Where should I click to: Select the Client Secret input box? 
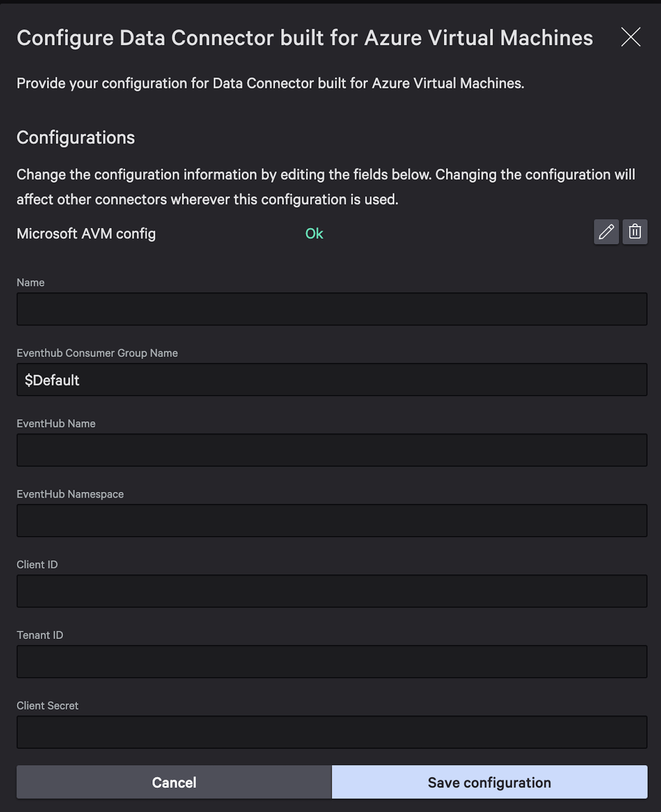tap(332, 732)
